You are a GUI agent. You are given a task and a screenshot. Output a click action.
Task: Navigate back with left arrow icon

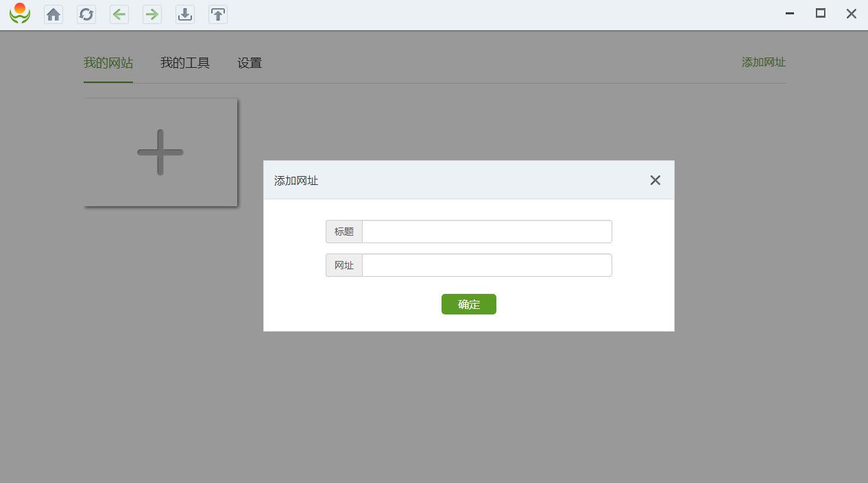click(119, 14)
